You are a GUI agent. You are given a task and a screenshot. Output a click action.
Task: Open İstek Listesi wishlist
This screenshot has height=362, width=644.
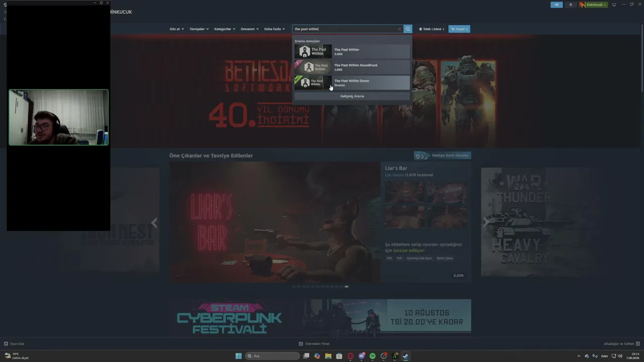(x=431, y=29)
